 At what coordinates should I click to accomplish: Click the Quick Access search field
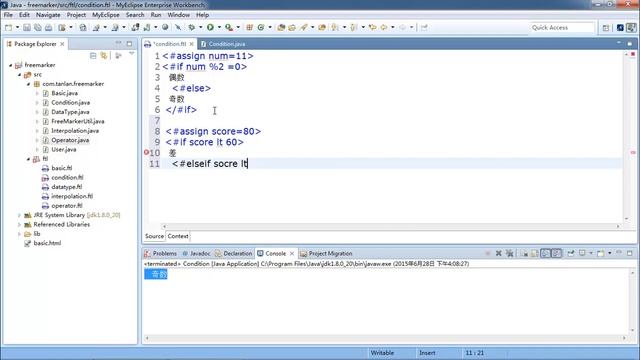[562, 27]
